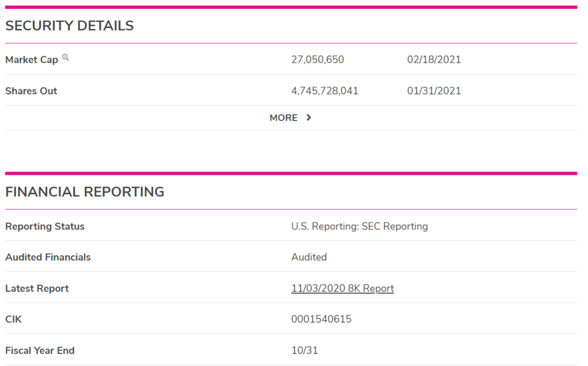
Task: Click the Market Cap label
Action: (32, 60)
